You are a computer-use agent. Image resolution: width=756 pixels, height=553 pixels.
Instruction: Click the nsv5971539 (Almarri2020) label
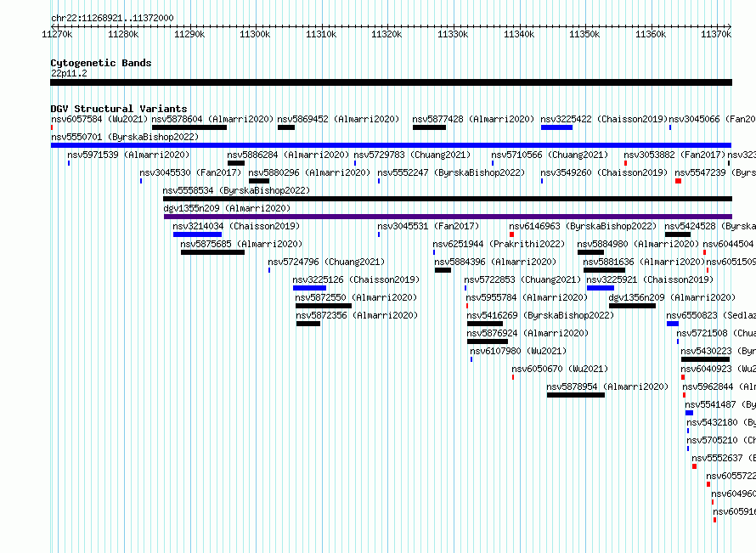pyautogui.click(x=128, y=155)
